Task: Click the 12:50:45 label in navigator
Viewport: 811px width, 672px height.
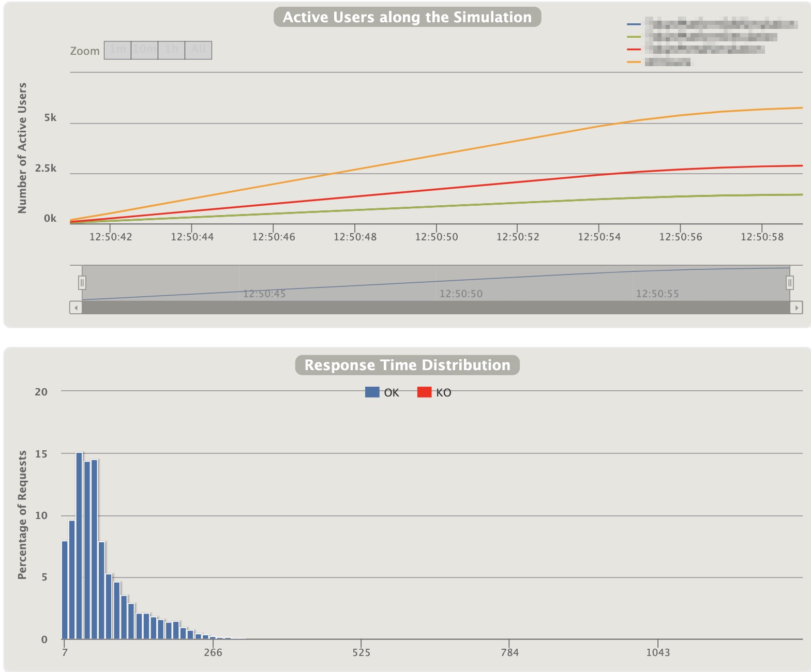Action: pos(264,294)
